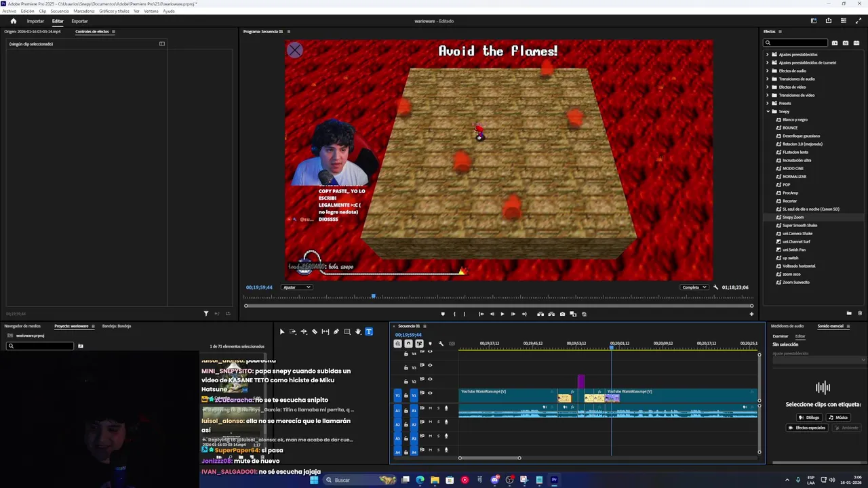
Task: Click Mark Out button in Program monitor
Action: [464, 314]
